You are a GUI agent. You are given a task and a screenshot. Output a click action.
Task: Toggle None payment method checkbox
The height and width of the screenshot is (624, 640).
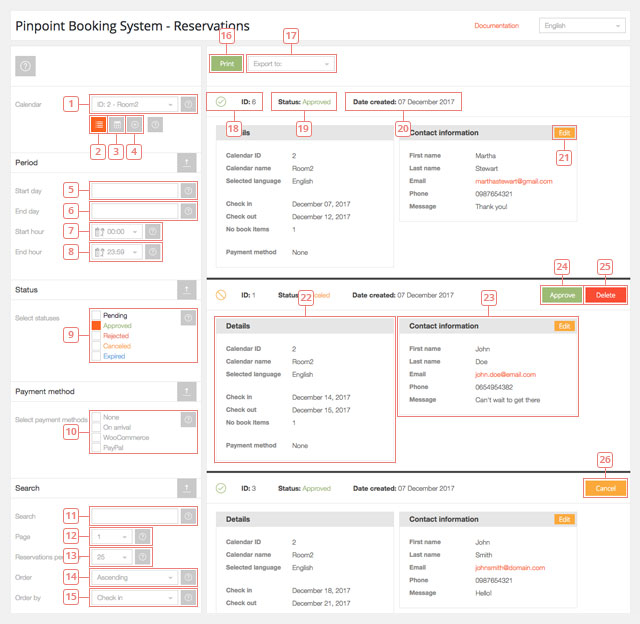[x=96, y=417]
